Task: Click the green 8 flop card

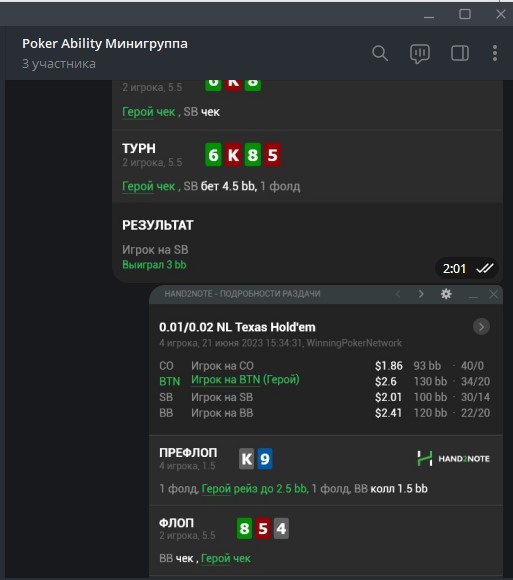Action: click(x=244, y=528)
